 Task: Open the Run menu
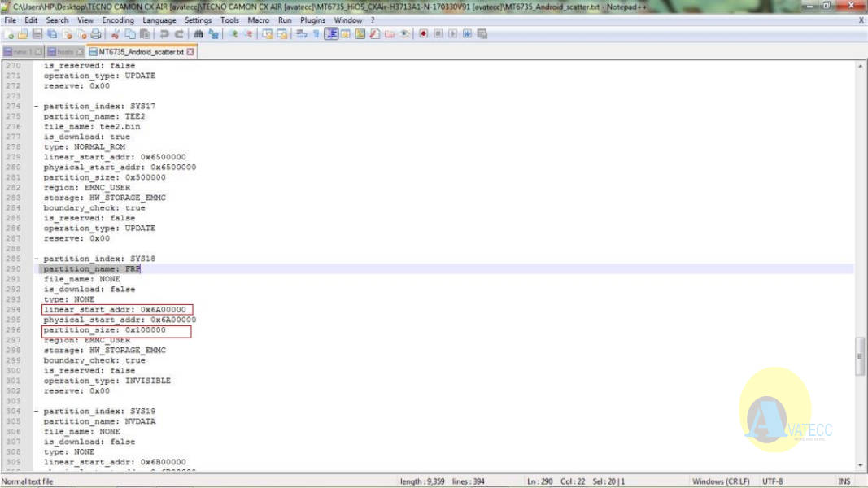pyautogui.click(x=285, y=20)
